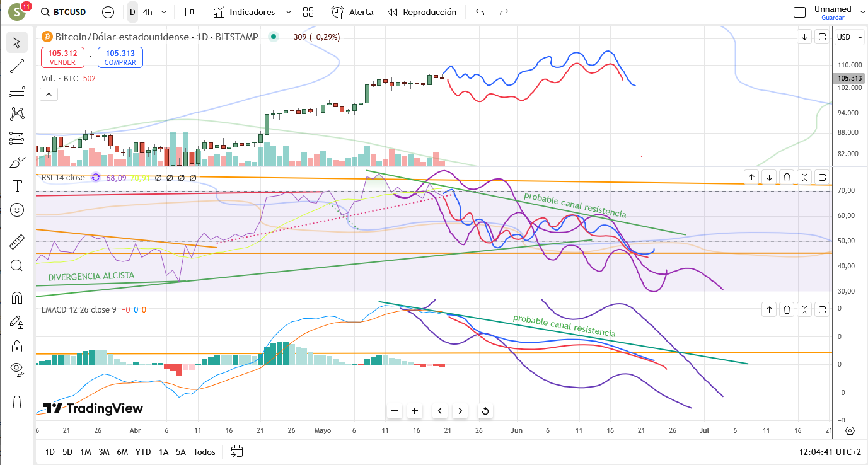Open the layout setup rectangle icon

pyautogui.click(x=799, y=12)
